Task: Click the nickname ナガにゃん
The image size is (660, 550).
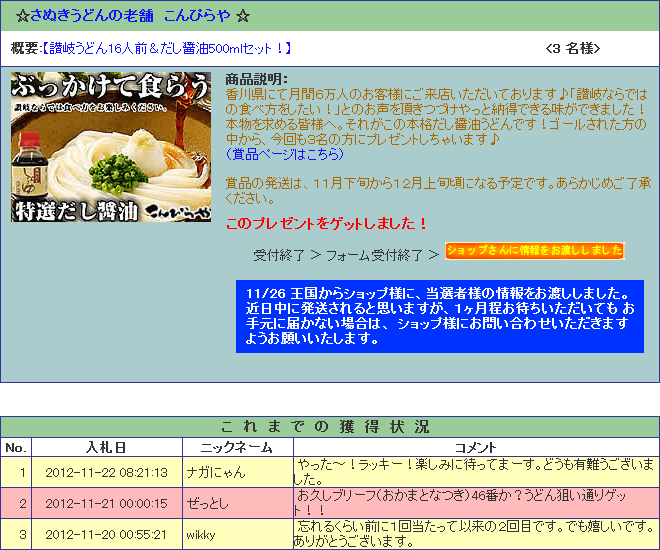Action: click(216, 473)
